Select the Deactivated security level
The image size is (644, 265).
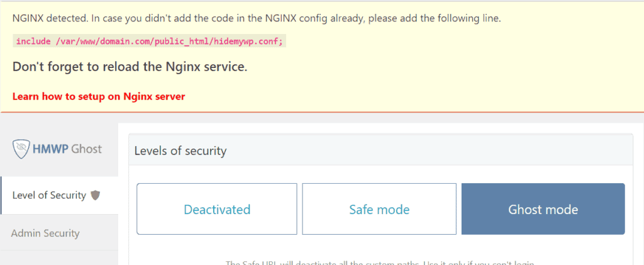[217, 209]
